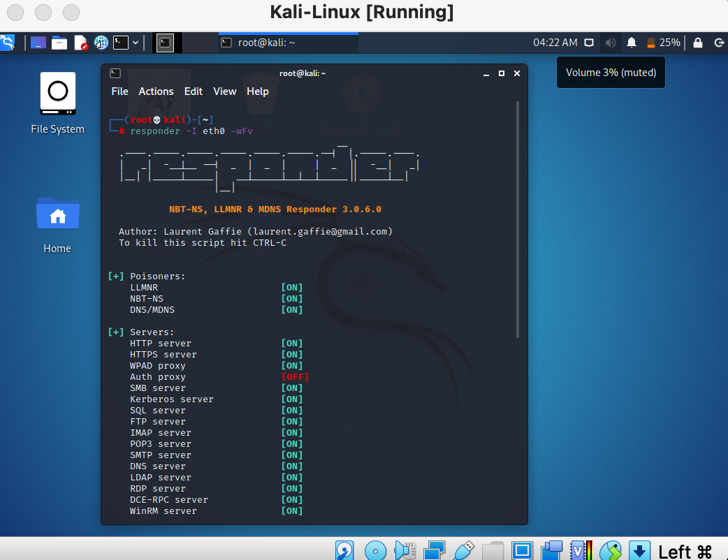Click VirtualBox recording camera icon
This screenshot has height=560, width=728.
551,551
